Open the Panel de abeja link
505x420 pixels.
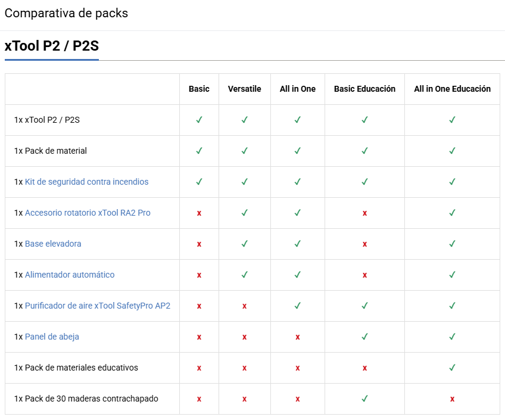tap(52, 337)
